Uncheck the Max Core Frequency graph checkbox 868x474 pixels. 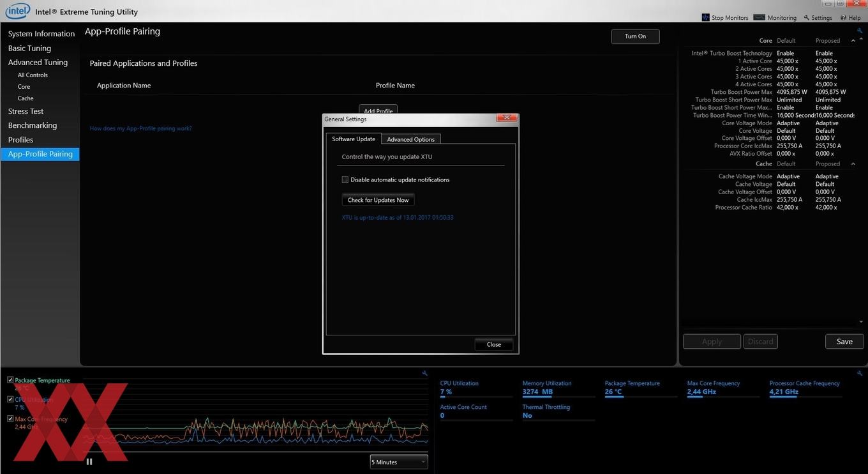point(10,419)
